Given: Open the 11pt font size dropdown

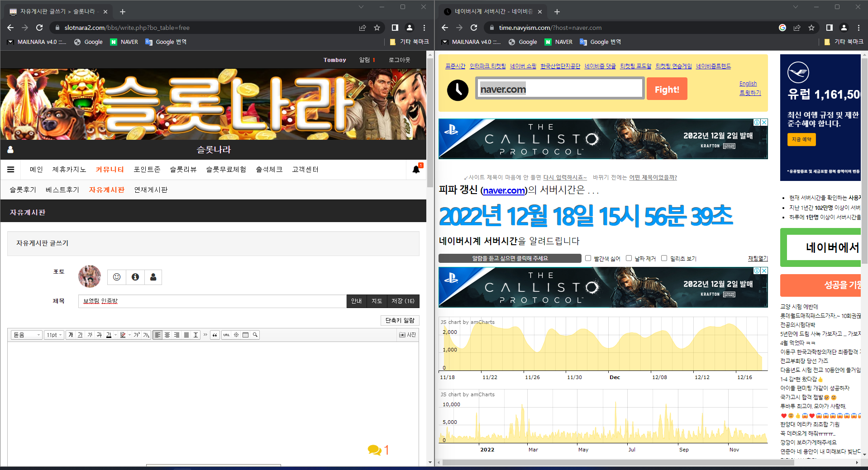Looking at the screenshot, I should pos(54,335).
